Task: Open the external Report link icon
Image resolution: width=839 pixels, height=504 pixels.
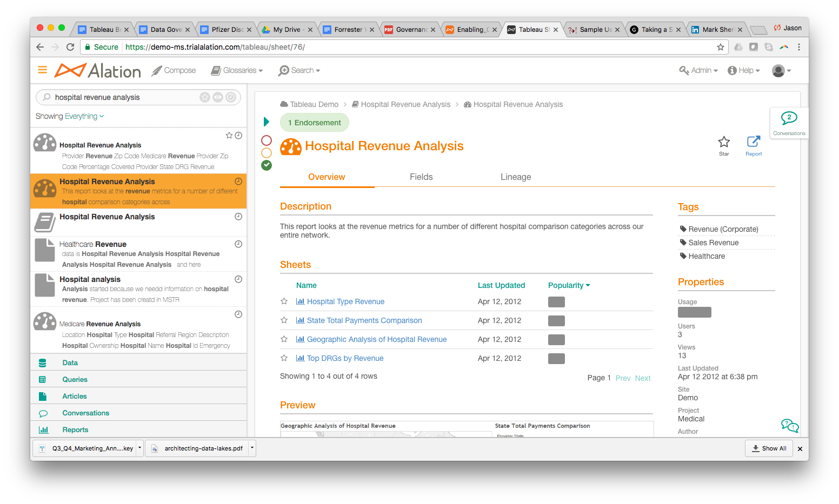Action: pos(754,145)
